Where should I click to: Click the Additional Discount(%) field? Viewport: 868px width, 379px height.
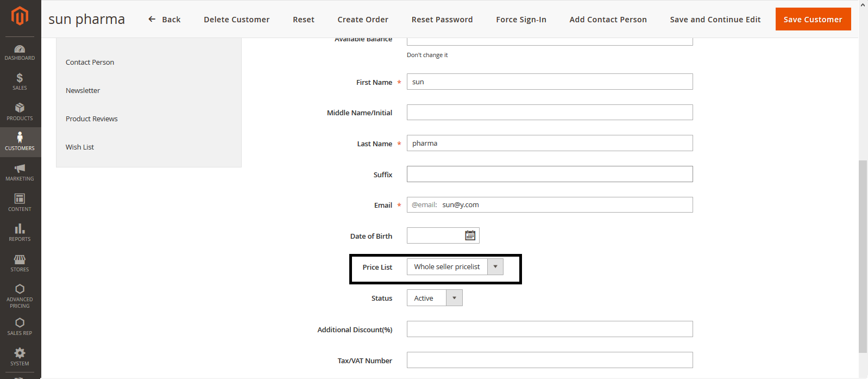(x=550, y=329)
